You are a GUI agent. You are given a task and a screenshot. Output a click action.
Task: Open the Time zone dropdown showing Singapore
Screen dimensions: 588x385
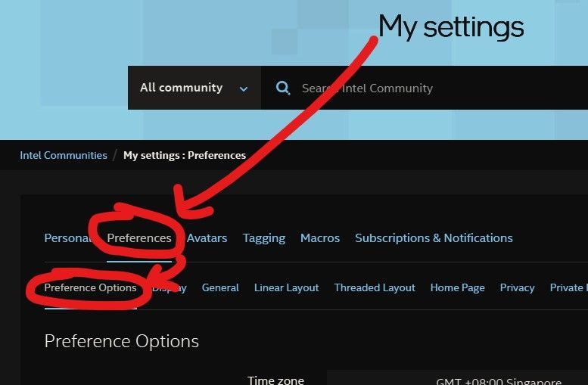(x=458, y=380)
